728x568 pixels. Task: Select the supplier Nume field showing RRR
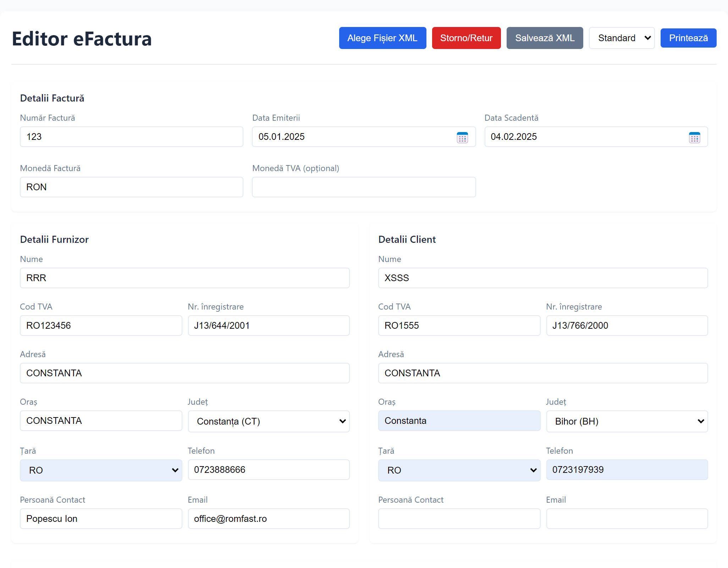click(184, 278)
